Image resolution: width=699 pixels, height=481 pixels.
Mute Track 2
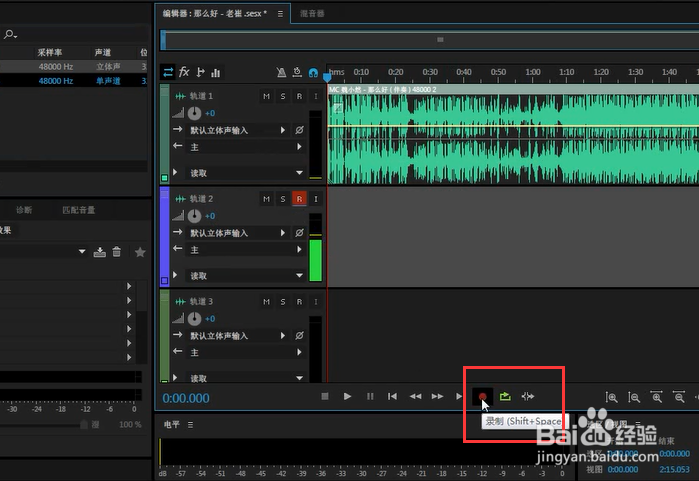click(267, 199)
